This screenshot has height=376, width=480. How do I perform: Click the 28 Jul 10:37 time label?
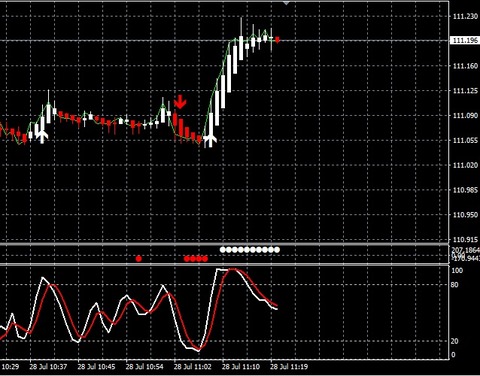(x=48, y=367)
